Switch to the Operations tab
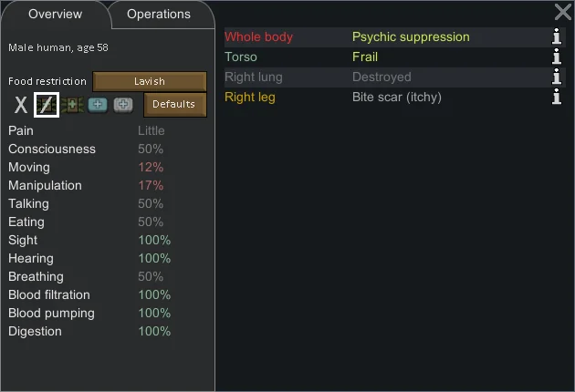Viewport: 575px width, 392px height. 159,15
